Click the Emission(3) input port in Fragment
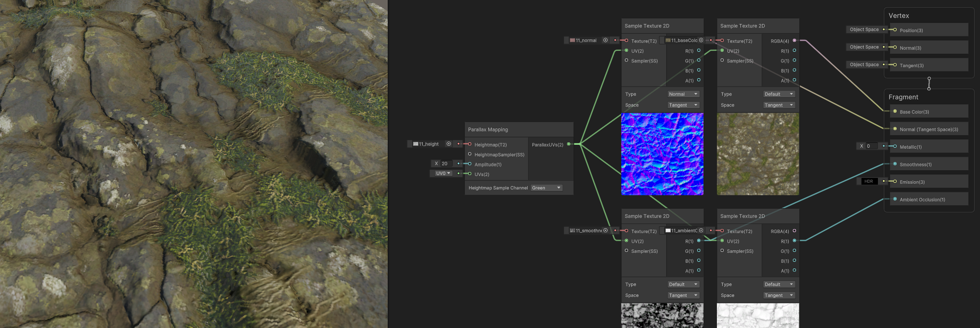The width and height of the screenshot is (980, 328). coord(895,181)
